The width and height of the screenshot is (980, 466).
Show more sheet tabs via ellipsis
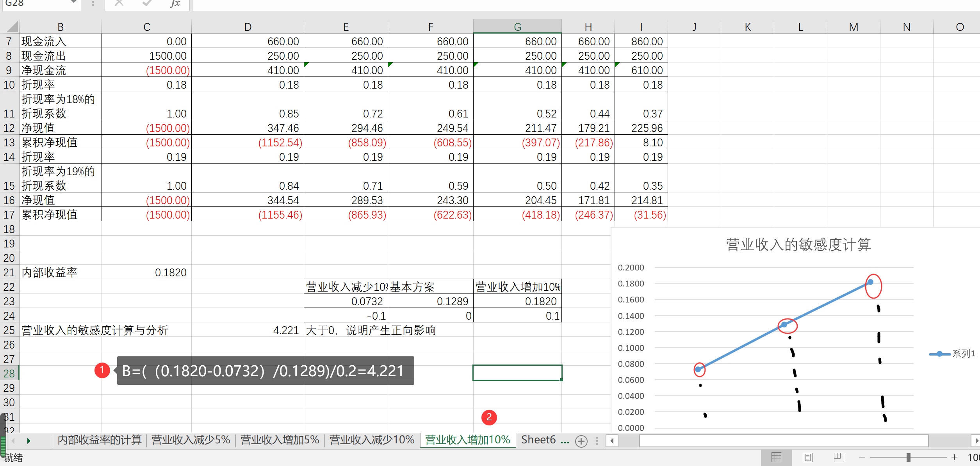pyautogui.click(x=565, y=441)
